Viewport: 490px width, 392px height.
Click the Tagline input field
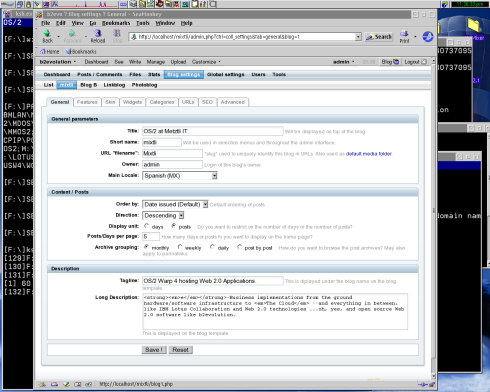(213, 281)
